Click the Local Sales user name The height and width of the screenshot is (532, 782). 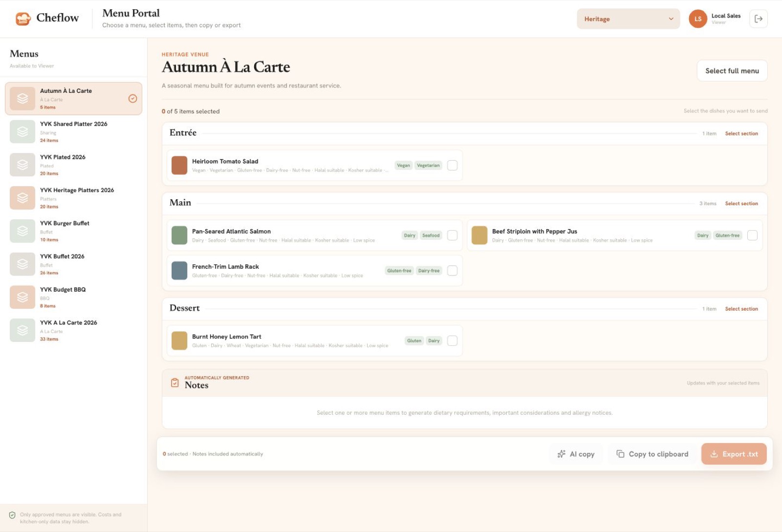726,16
